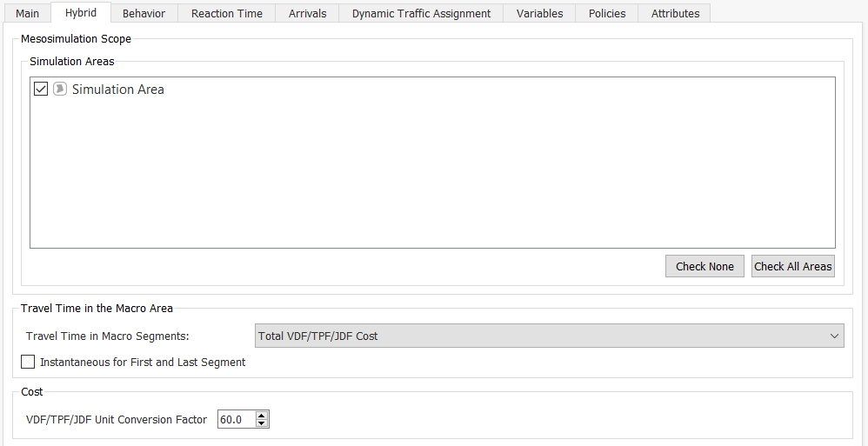Viewport: 868px width, 446px height.
Task: Increase the Unit Conversion Factor with up arrow
Action: pos(262,416)
